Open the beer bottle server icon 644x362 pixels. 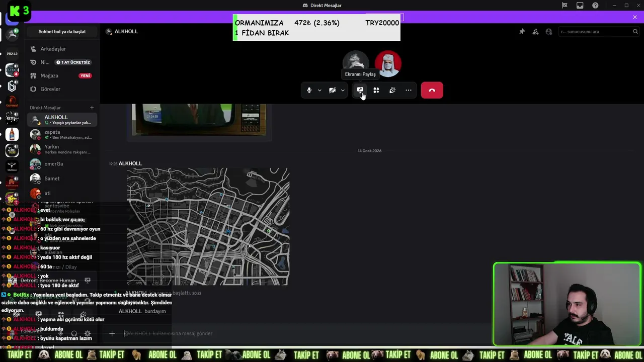click(12, 134)
